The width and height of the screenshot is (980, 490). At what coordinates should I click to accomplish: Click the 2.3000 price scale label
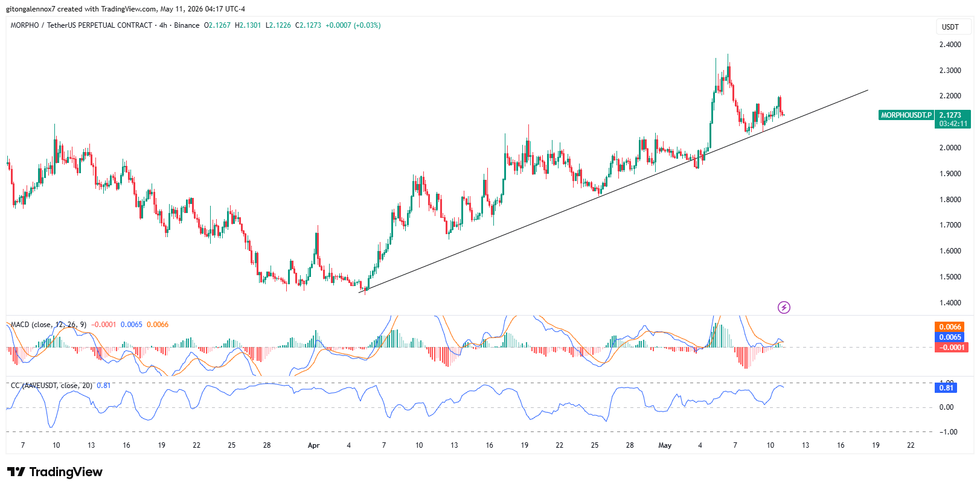[x=950, y=71]
